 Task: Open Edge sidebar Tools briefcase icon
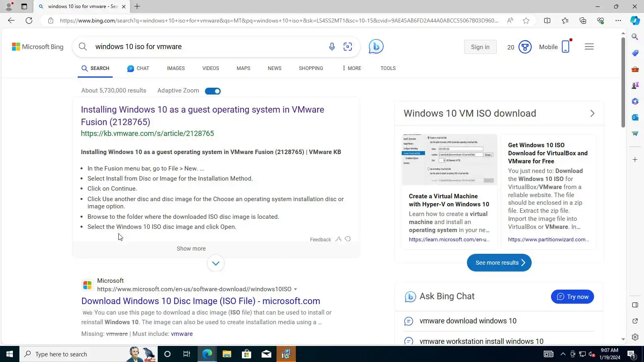coord(635,69)
